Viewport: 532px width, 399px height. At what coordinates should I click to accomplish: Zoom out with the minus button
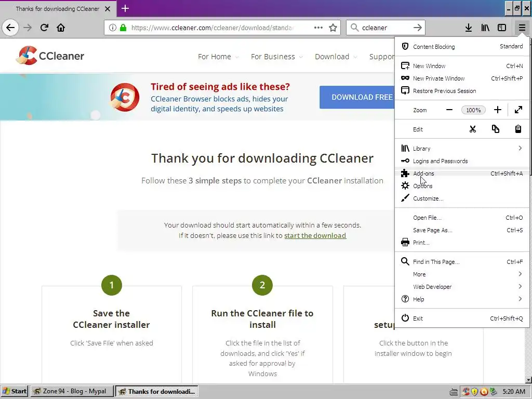click(449, 110)
